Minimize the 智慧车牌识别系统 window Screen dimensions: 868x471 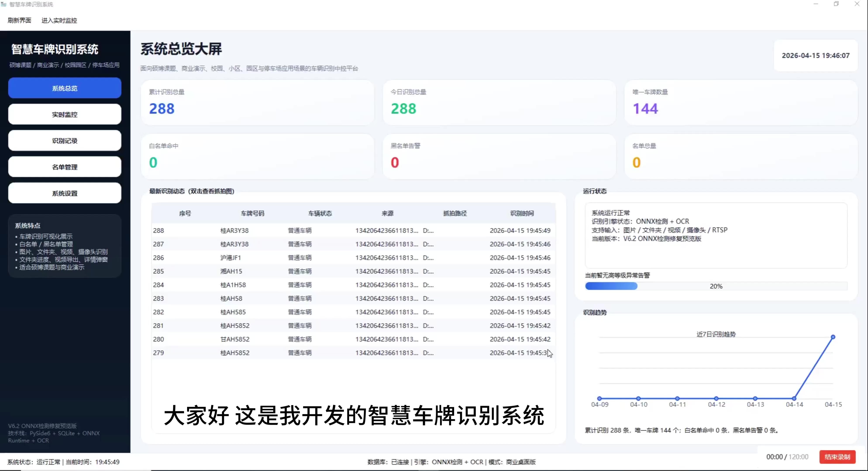click(x=816, y=4)
